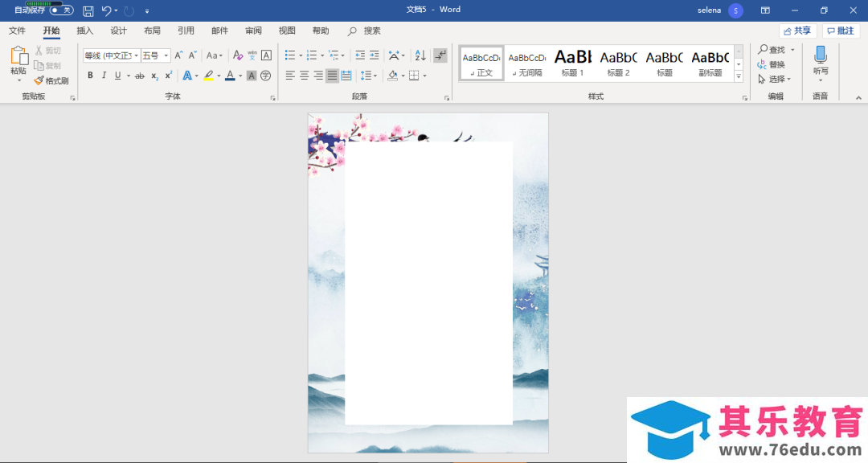Click the 搜索 search box
This screenshot has width=868, height=463.
pyautogui.click(x=366, y=31)
